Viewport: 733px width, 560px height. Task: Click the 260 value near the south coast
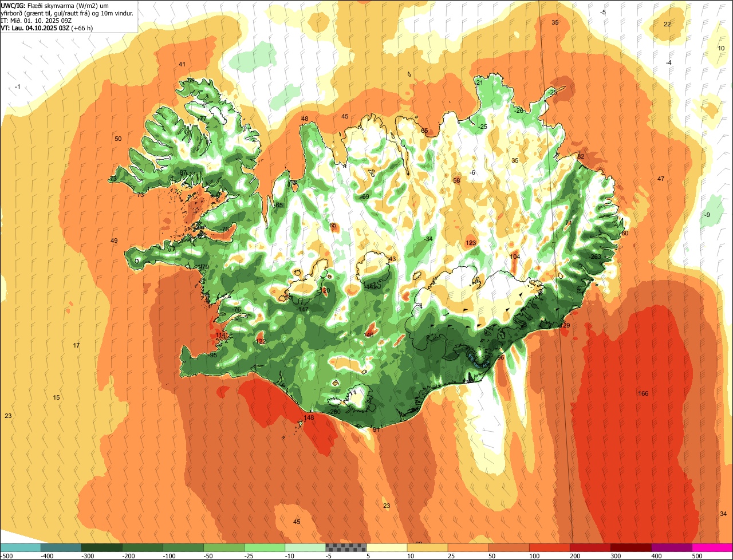pyautogui.click(x=336, y=412)
